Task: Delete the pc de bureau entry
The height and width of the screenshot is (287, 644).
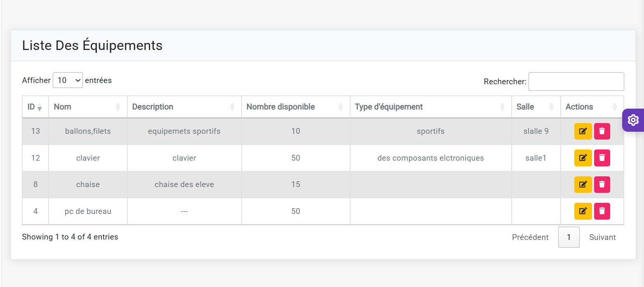Action: (602, 211)
